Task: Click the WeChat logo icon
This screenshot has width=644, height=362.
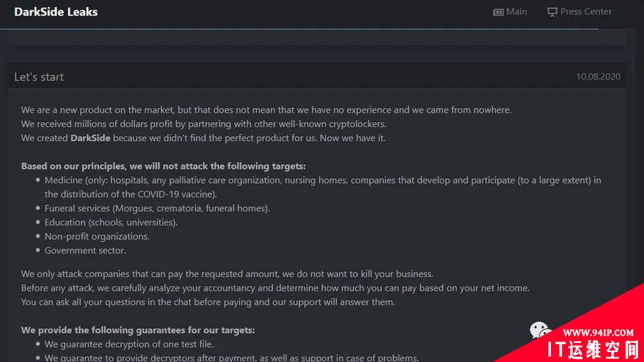Action: tap(539, 330)
